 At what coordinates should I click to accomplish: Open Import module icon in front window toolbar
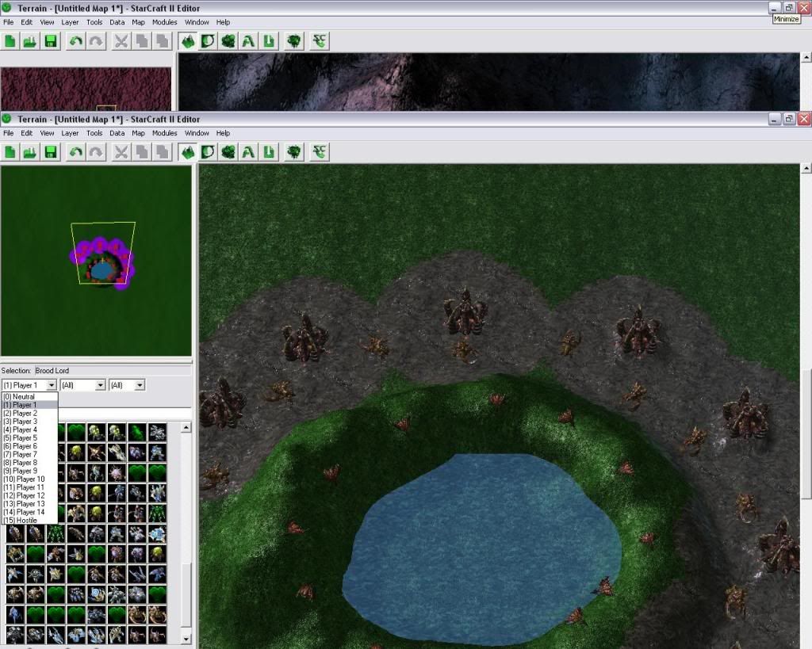click(269, 152)
